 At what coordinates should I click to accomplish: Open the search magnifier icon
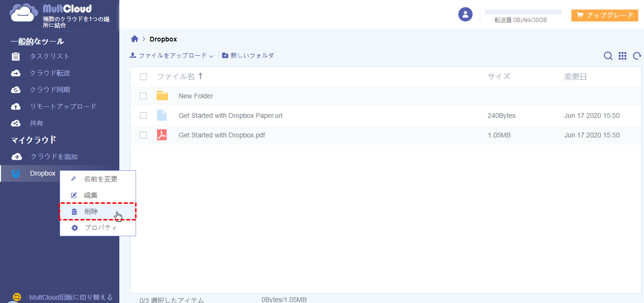pos(608,56)
